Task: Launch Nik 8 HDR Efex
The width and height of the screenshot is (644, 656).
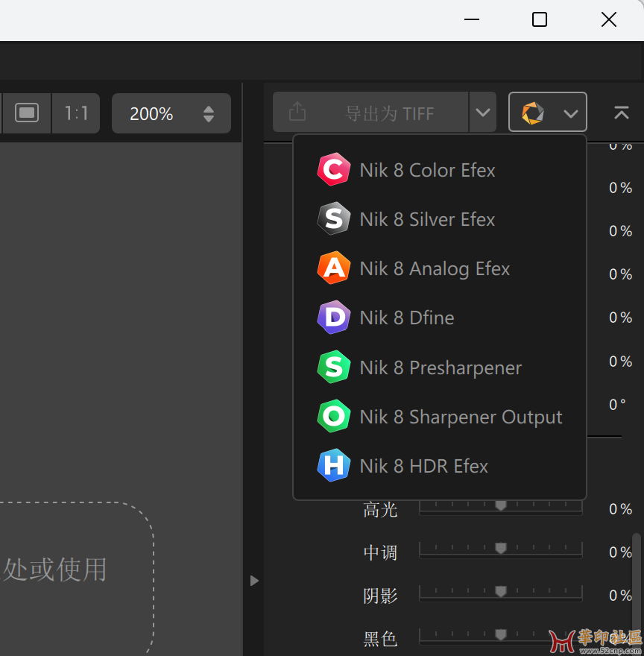Action: point(439,466)
